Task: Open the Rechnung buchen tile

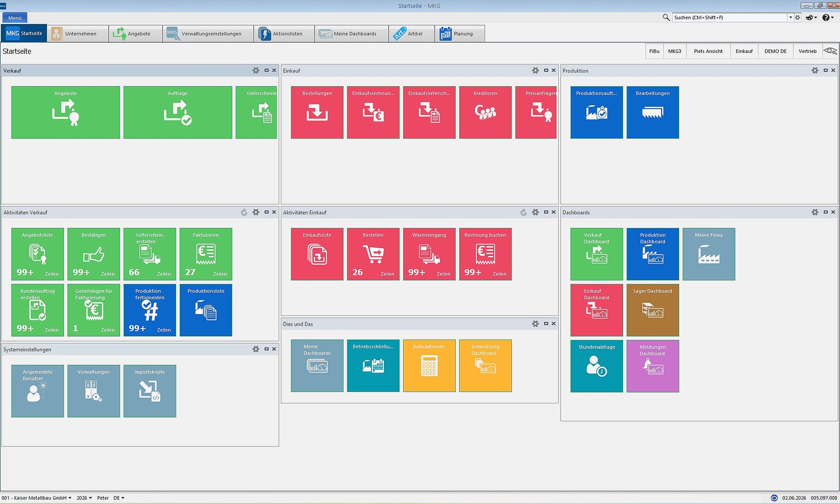Action: [485, 254]
